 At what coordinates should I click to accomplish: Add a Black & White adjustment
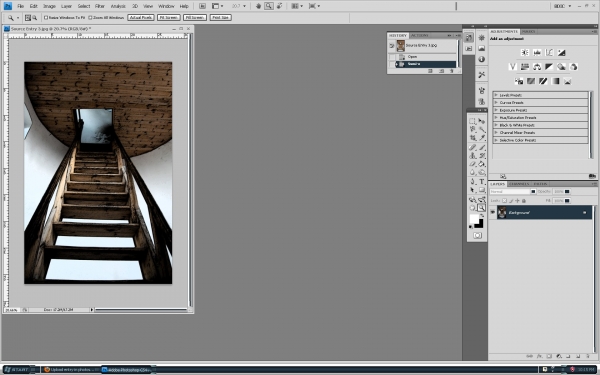(549, 67)
